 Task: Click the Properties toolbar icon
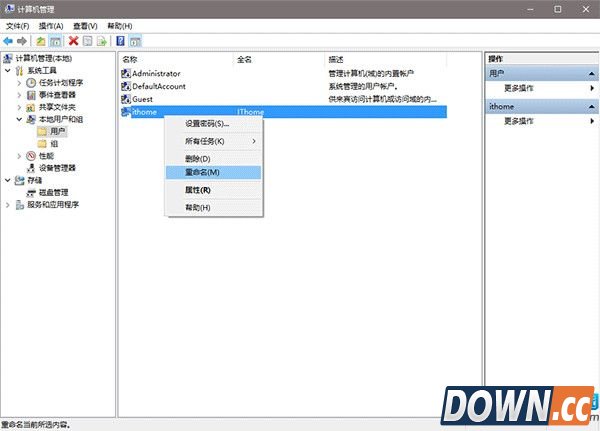(x=88, y=41)
